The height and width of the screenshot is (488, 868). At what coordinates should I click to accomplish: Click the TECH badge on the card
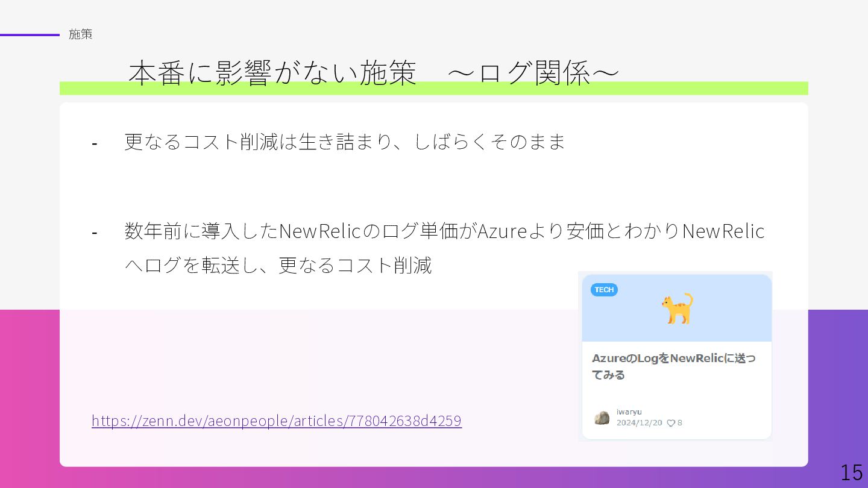coord(604,290)
